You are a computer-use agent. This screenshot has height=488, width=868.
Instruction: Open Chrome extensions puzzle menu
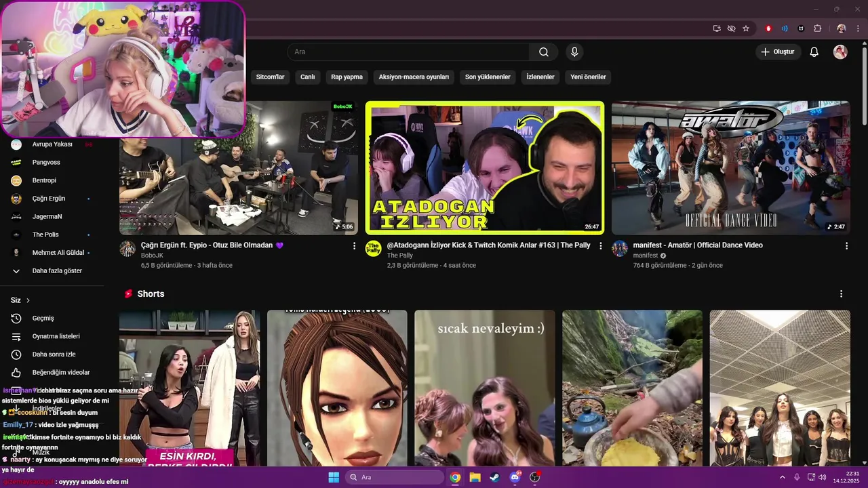coord(817,28)
